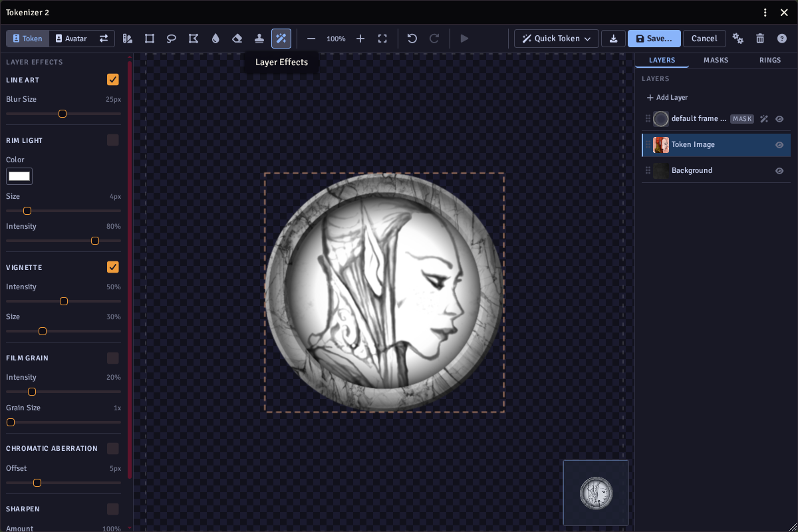Select the Avatar mode tab
The height and width of the screenshot is (532, 798).
(71, 39)
